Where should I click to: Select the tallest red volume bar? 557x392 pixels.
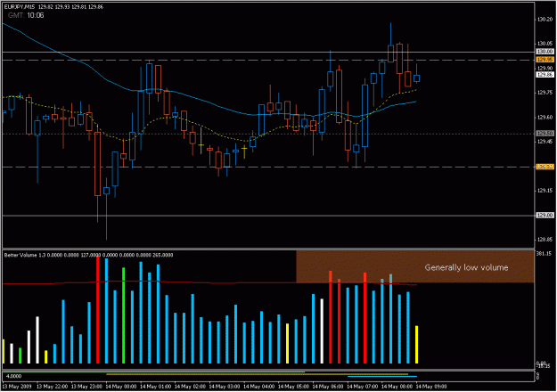click(98, 310)
